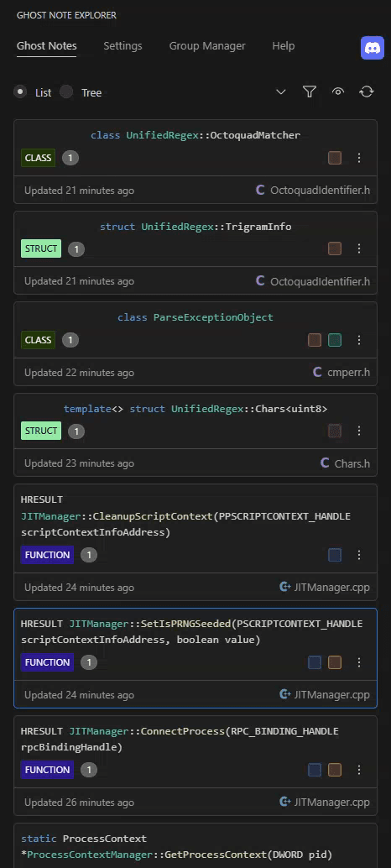This screenshot has width=391, height=868.
Task: Open the Discord link icon
Action: tap(373, 48)
